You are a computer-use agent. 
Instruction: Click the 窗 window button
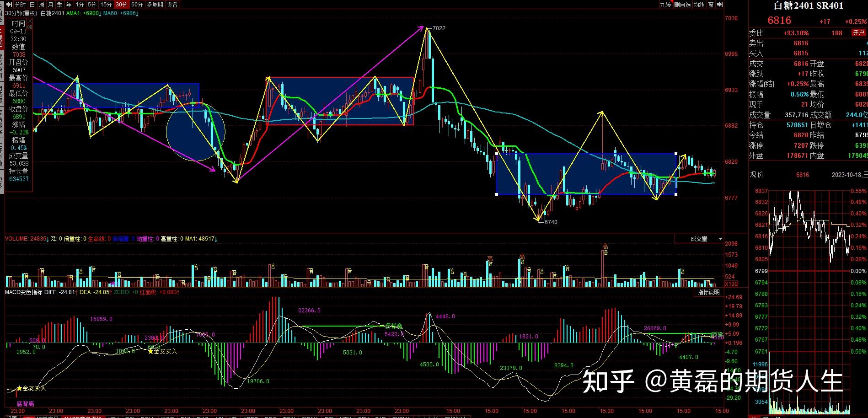point(711,5)
